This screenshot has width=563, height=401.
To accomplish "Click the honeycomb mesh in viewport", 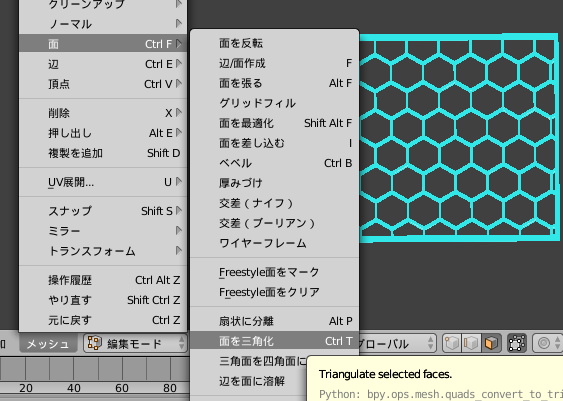I will [459, 138].
